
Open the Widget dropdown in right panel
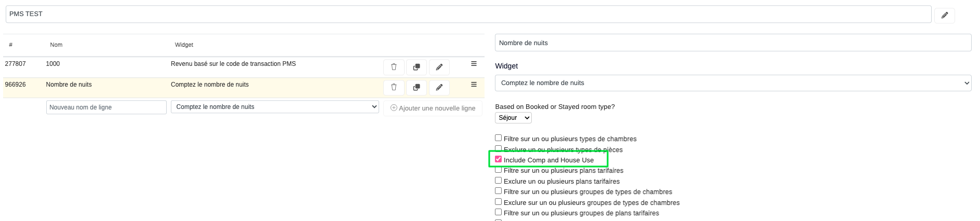733,83
